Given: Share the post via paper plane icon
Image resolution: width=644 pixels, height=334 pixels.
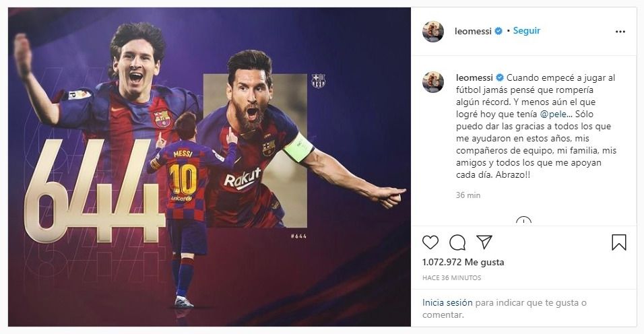Looking at the screenshot, I should (x=484, y=242).
